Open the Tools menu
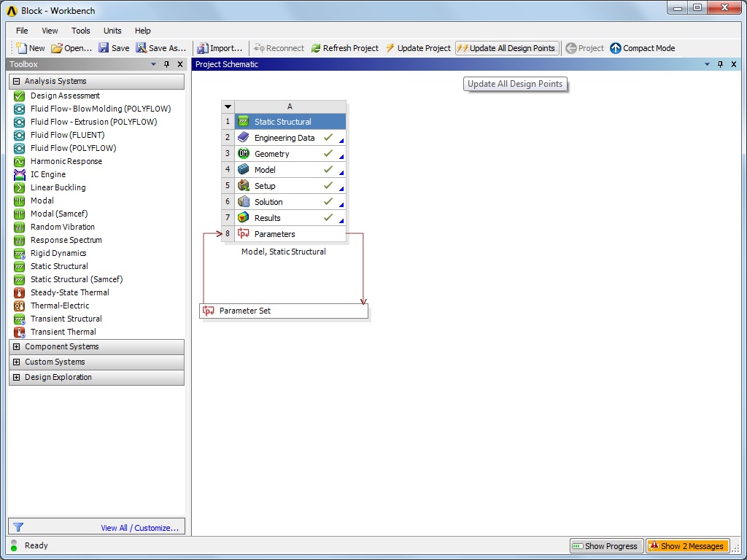 pyautogui.click(x=80, y=31)
